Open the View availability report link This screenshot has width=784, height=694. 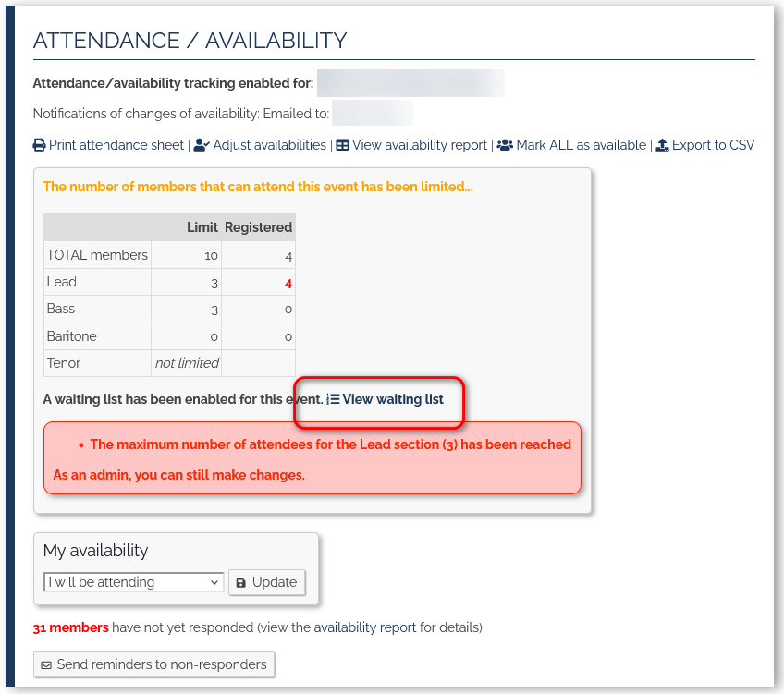click(419, 145)
